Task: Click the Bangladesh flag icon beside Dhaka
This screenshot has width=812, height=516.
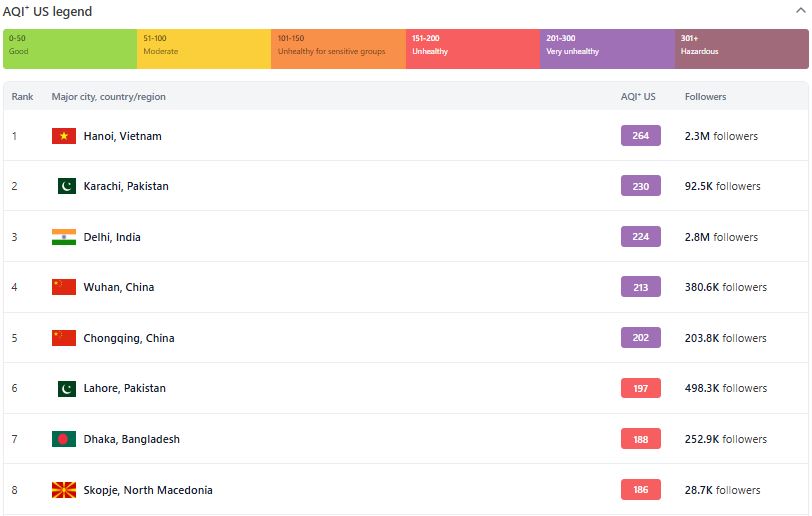Action: [64, 439]
